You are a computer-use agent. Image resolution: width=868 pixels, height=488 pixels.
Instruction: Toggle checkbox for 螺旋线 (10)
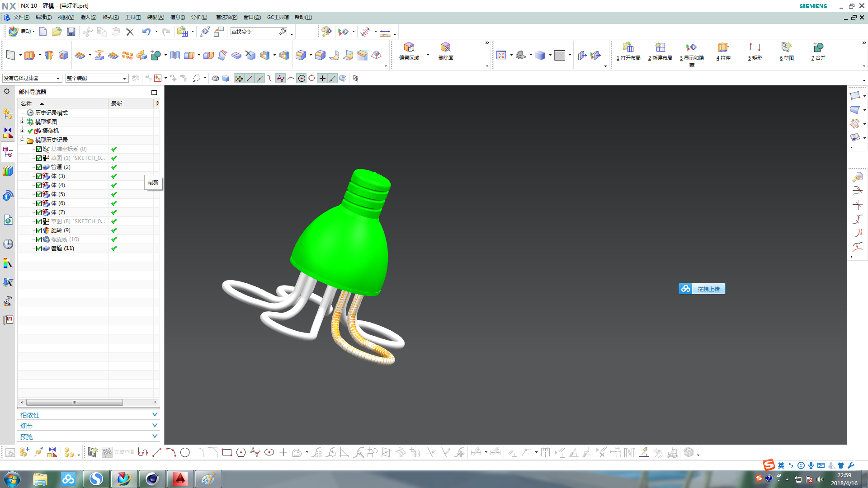(x=39, y=239)
